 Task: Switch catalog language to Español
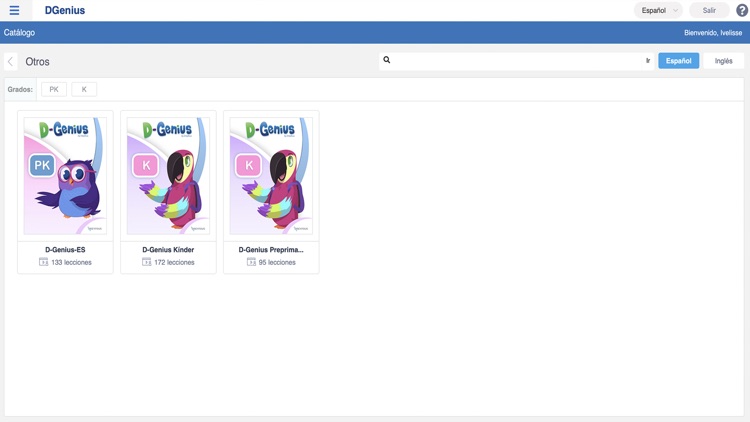678,61
